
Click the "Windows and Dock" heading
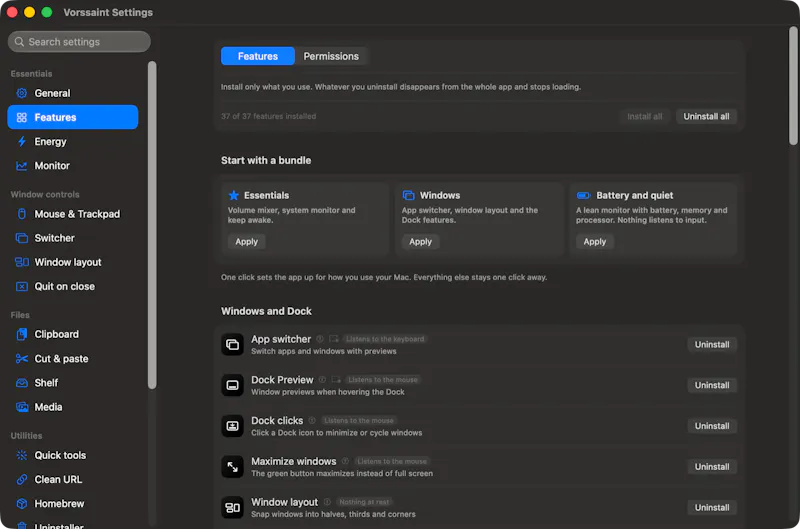[266, 311]
